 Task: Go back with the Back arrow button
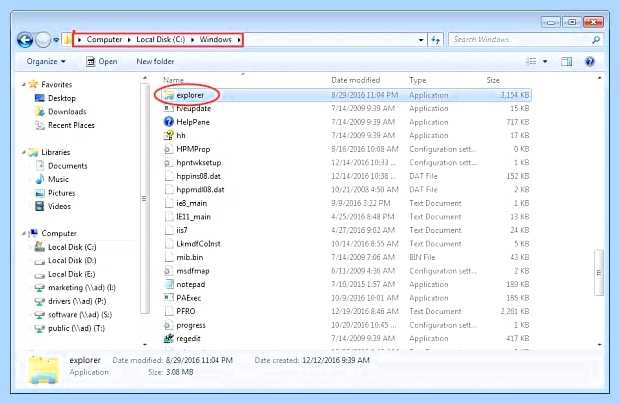(25, 40)
